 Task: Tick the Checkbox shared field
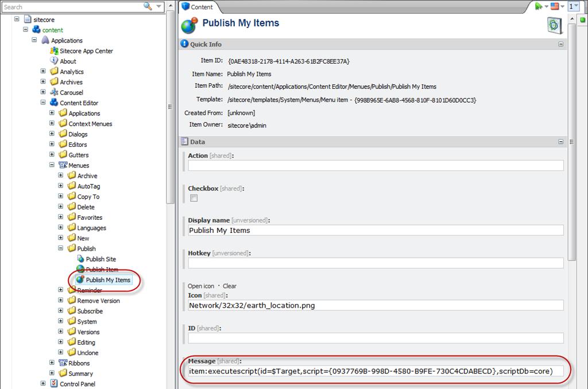[x=194, y=198]
